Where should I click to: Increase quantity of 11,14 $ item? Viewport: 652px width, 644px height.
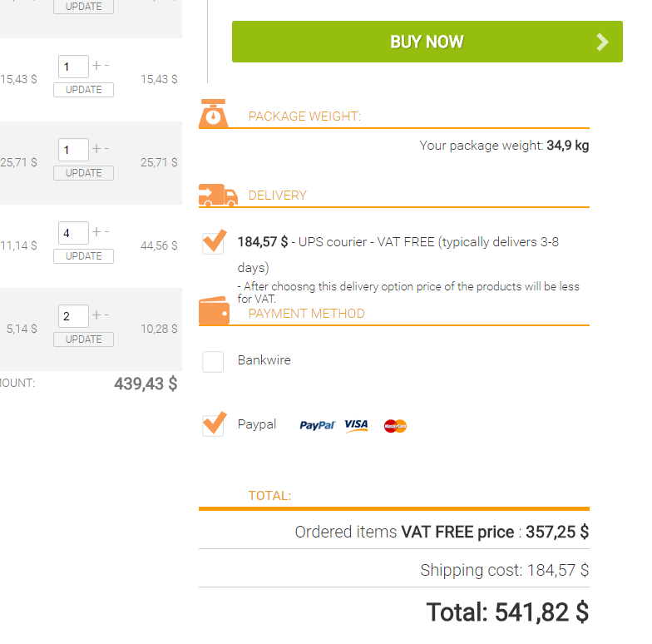tap(96, 232)
